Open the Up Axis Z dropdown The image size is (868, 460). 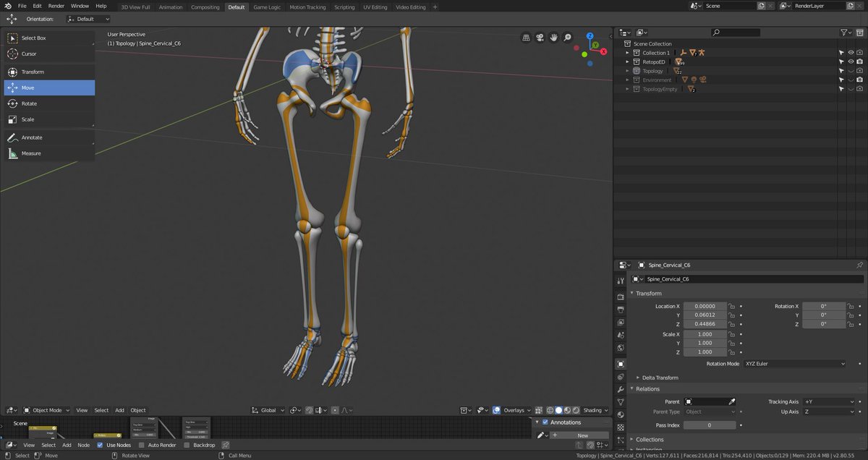828,412
